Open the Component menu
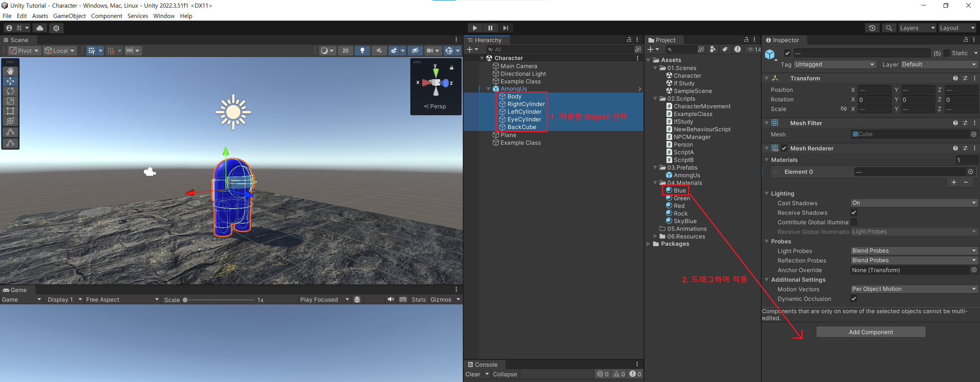Viewport: 980px width, 382px height. 107,16
